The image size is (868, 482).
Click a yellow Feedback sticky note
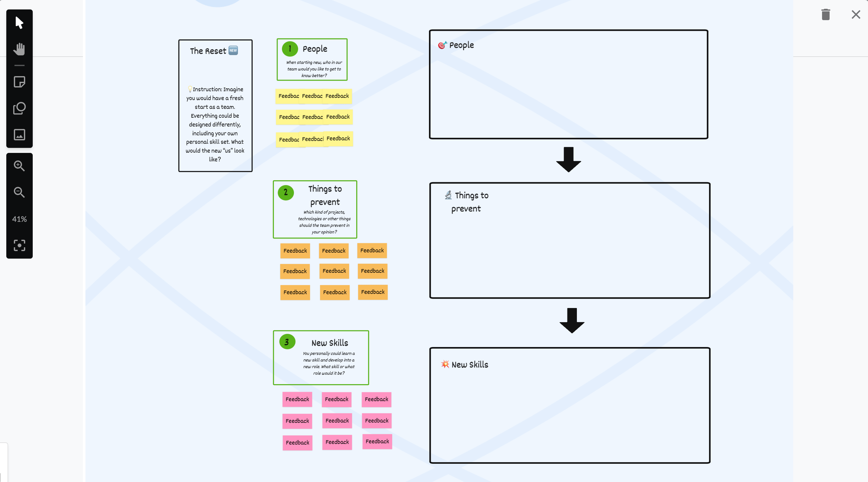coord(289,95)
